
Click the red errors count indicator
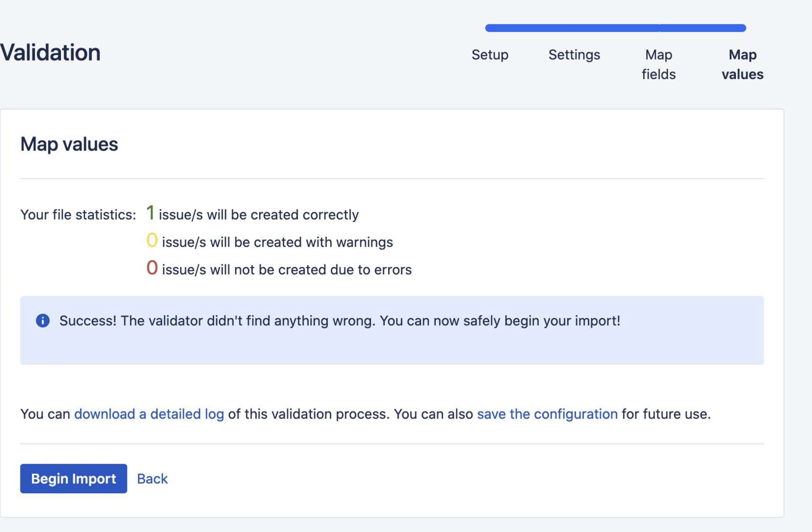pos(152,268)
